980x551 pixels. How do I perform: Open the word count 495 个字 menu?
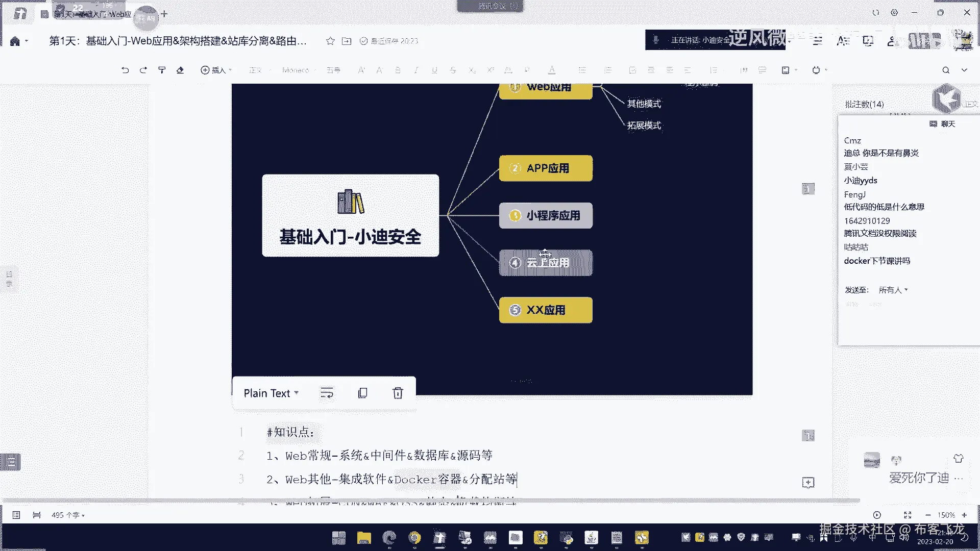67,515
